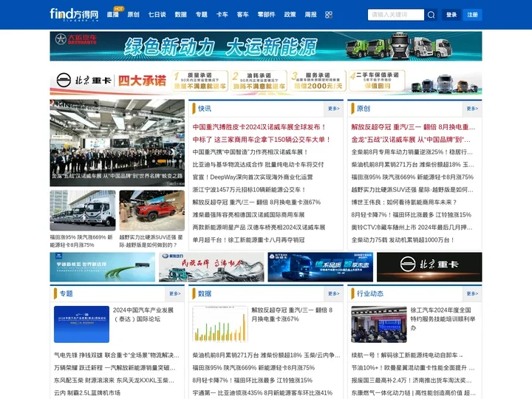This screenshot has height=399, width=532.
Task: Click the search magnifier icon
Action: coord(431,15)
